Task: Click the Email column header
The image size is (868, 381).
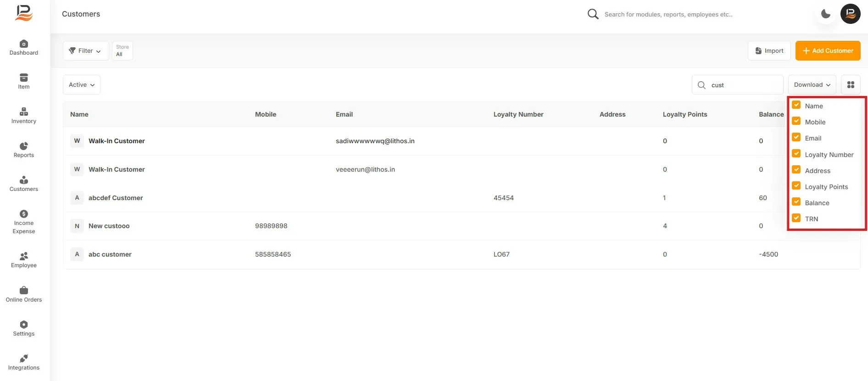Action: pyautogui.click(x=344, y=114)
